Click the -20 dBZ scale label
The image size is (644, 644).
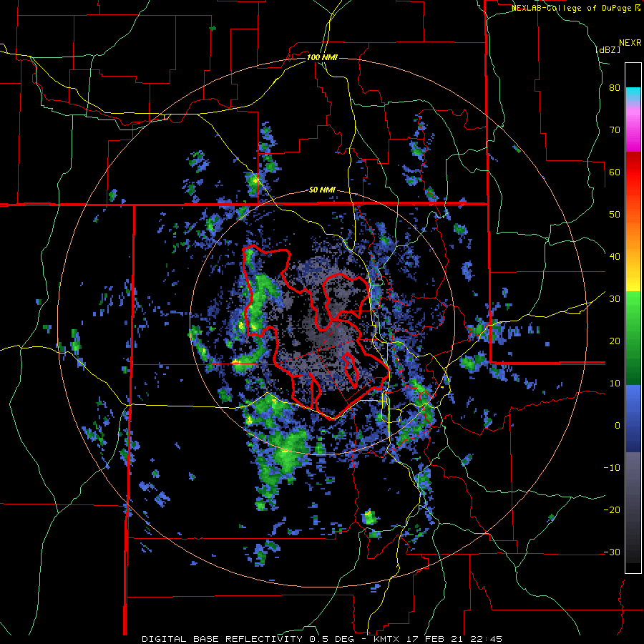[x=612, y=509]
